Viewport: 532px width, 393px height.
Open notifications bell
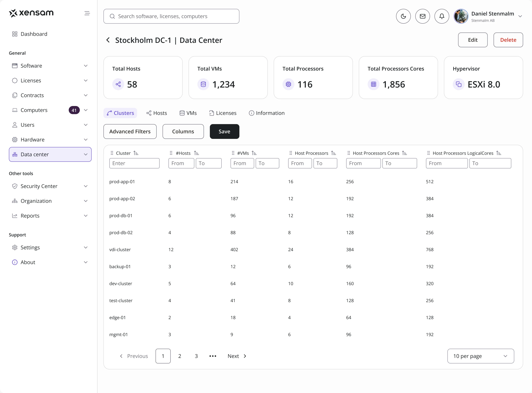[442, 16]
